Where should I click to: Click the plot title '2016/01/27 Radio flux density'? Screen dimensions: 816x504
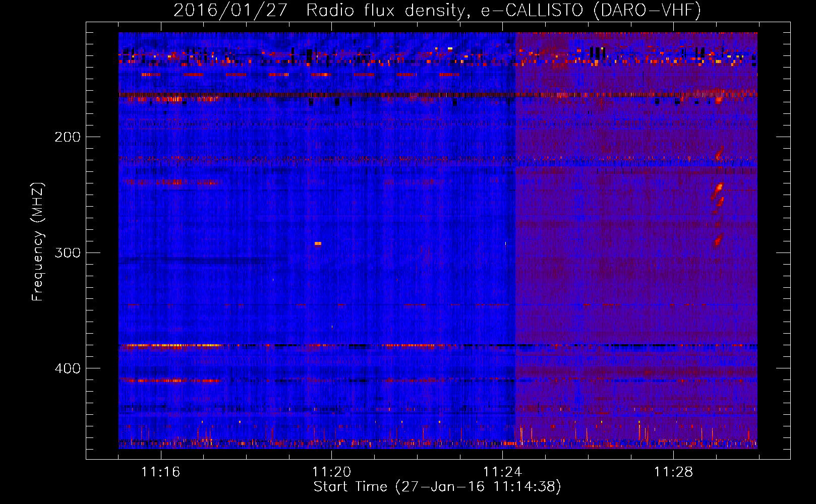(319, 10)
